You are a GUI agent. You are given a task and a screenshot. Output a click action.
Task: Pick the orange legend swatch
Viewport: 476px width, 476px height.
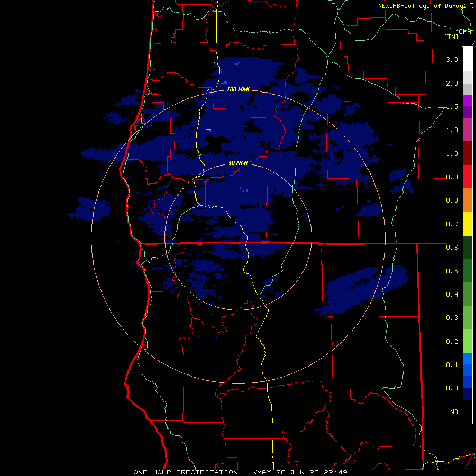pyautogui.click(x=467, y=200)
